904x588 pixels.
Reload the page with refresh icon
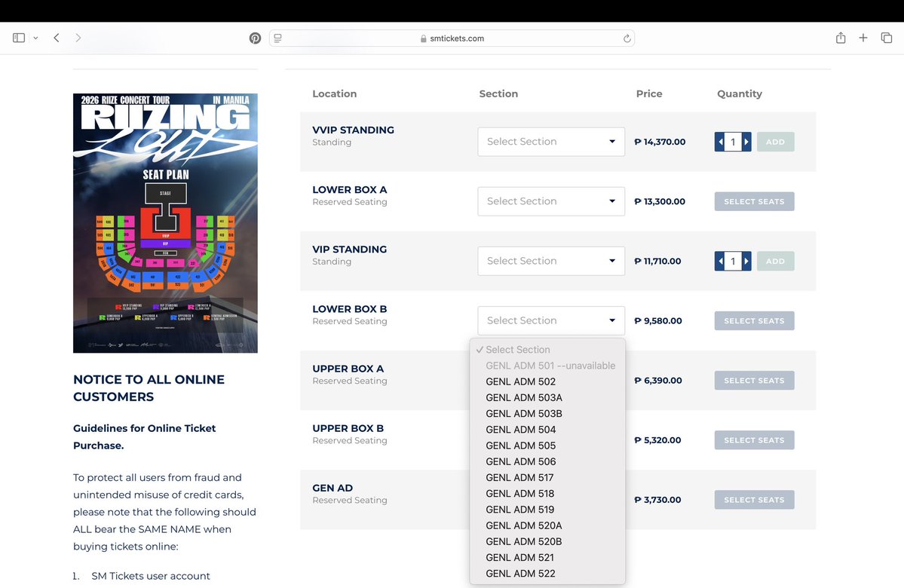(x=627, y=38)
